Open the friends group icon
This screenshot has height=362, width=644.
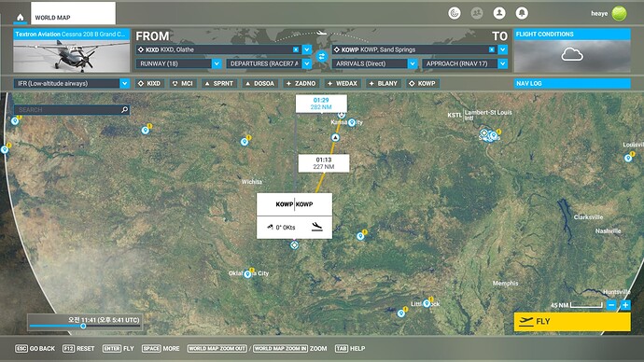tap(477, 13)
